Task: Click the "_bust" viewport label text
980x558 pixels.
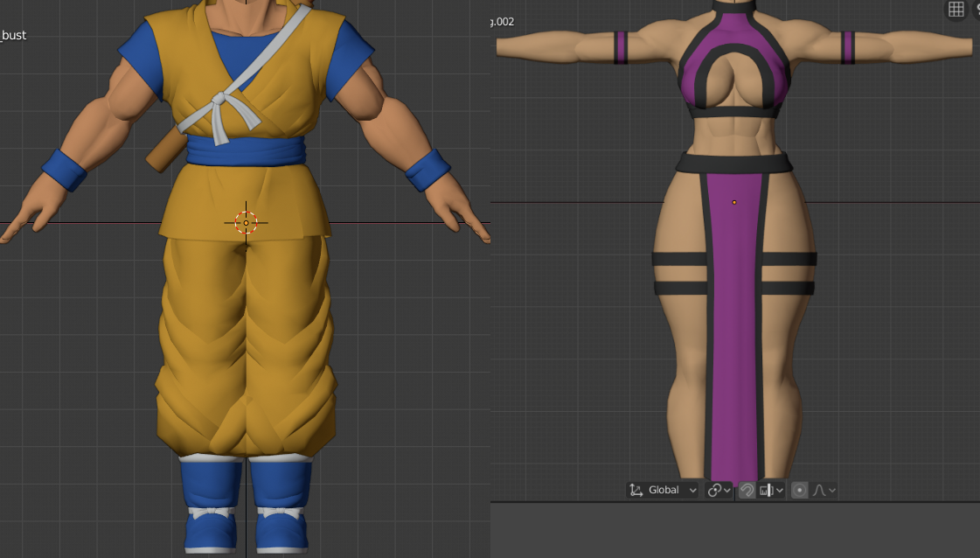Action: click(13, 35)
